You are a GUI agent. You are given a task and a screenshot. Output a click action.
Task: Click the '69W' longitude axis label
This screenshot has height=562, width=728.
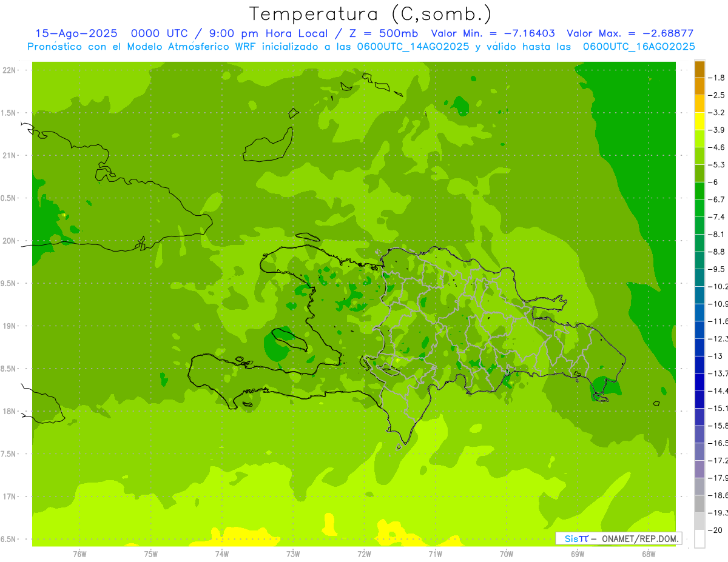(577, 554)
